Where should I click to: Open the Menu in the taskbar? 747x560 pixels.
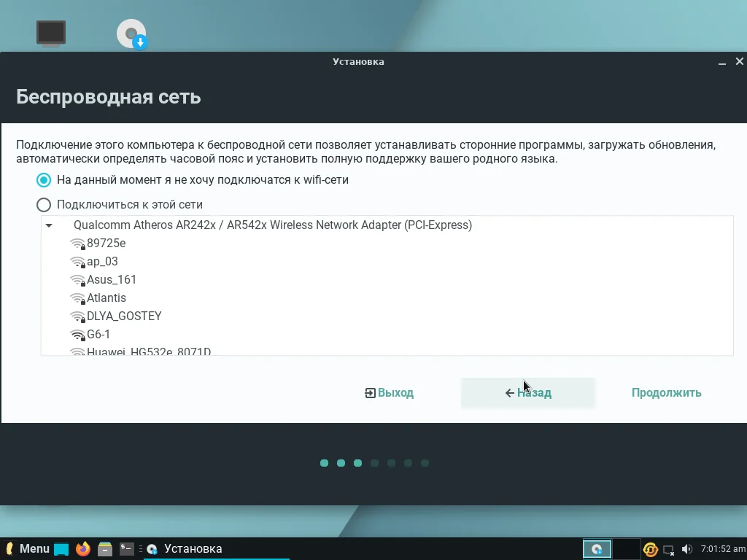[29, 548]
